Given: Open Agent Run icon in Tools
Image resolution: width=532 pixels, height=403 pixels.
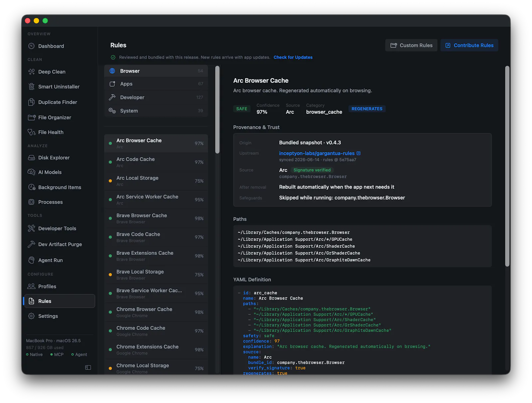Looking at the screenshot, I should (x=32, y=260).
